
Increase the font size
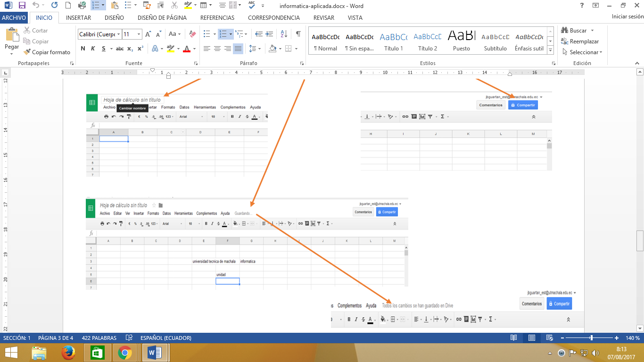click(148, 34)
